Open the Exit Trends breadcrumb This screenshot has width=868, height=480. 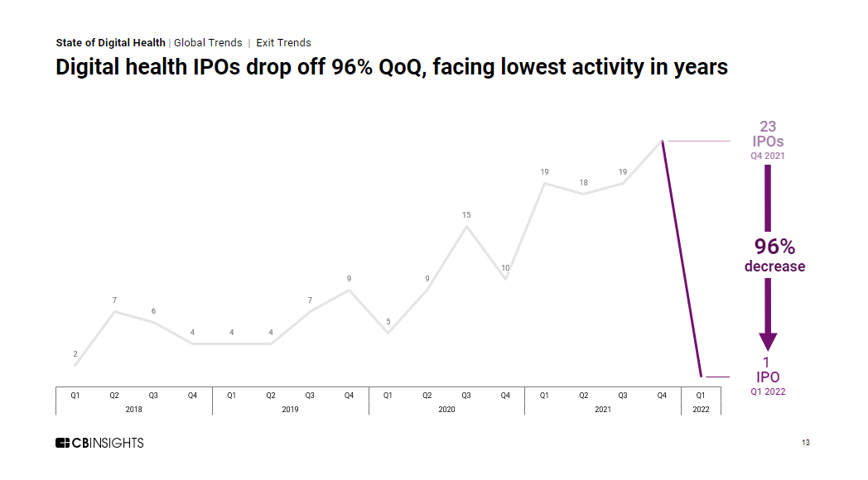pos(283,43)
